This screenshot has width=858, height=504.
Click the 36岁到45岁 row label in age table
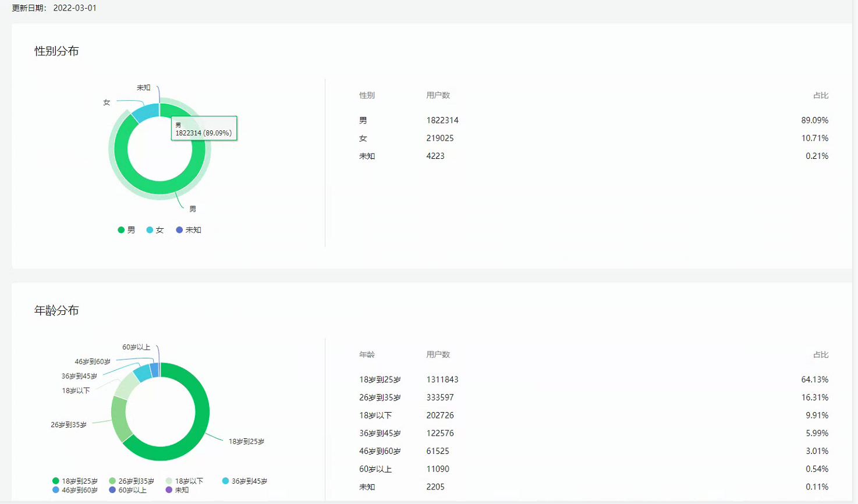click(380, 433)
